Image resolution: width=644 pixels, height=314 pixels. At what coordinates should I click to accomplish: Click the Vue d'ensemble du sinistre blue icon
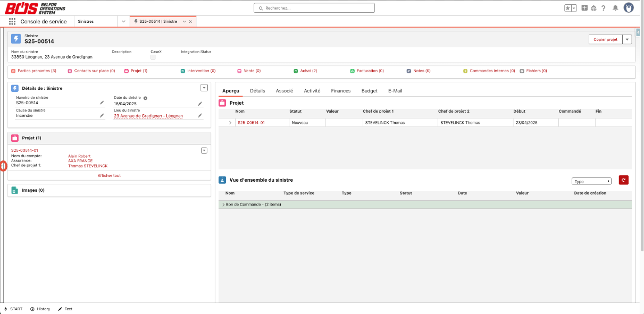(x=223, y=180)
